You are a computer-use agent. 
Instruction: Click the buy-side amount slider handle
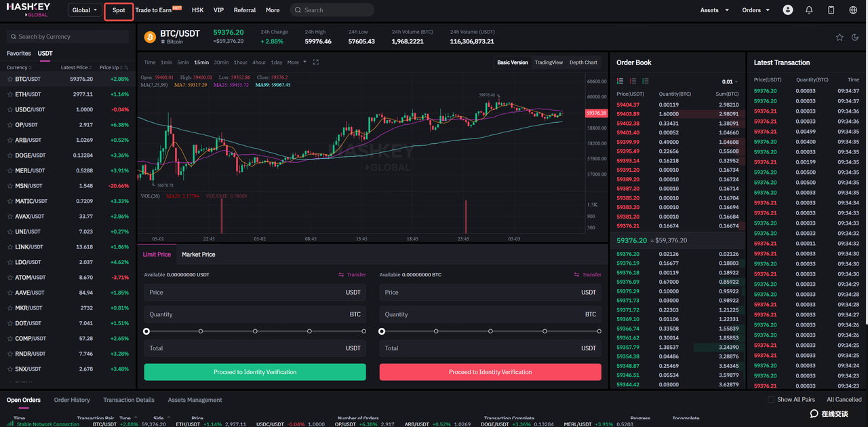pyautogui.click(x=146, y=331)
